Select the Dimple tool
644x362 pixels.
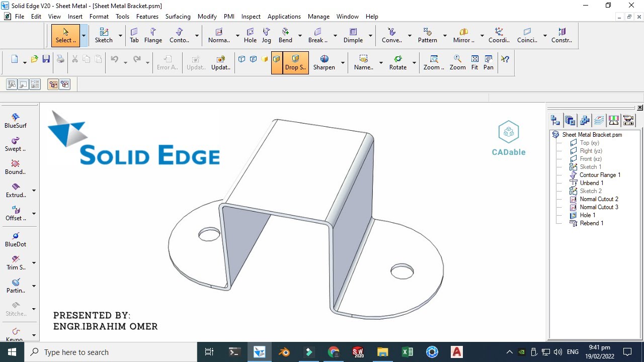point(353,36)
